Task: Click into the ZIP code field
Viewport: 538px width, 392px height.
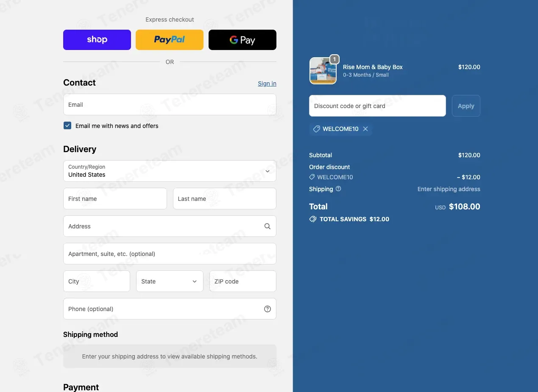Action: tap(243, 281)
